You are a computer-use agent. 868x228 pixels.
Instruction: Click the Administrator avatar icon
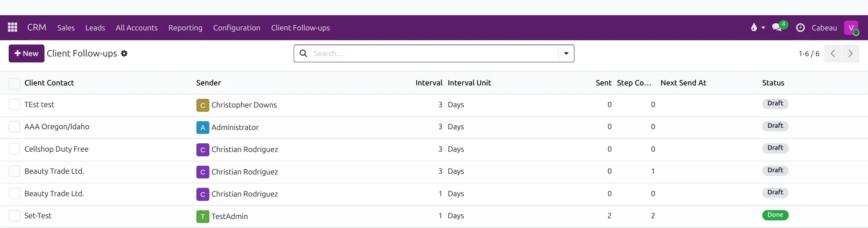203,127
